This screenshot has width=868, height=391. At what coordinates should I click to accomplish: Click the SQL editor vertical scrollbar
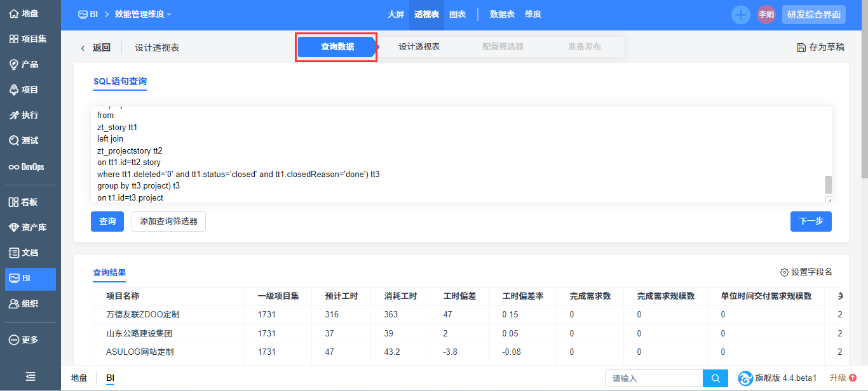pos(828,184)
